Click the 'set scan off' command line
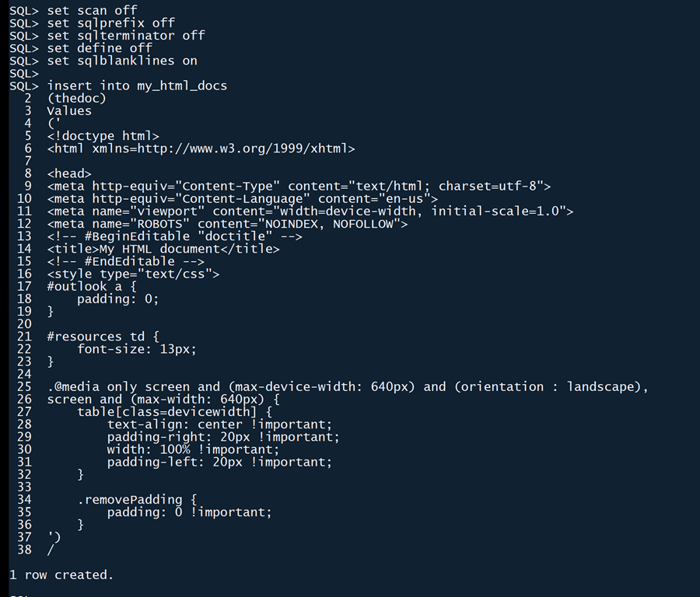The width and height of the screenshot is (700, 597). (x=92, y=10)
